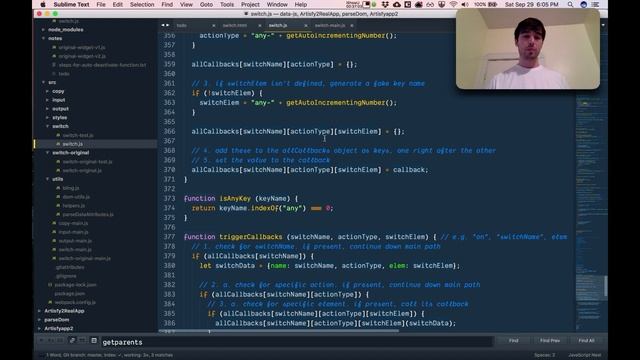The width and height of the screenshot is (640, 360).
Task: Open the File menu
Action: click(x=101, y=4)
